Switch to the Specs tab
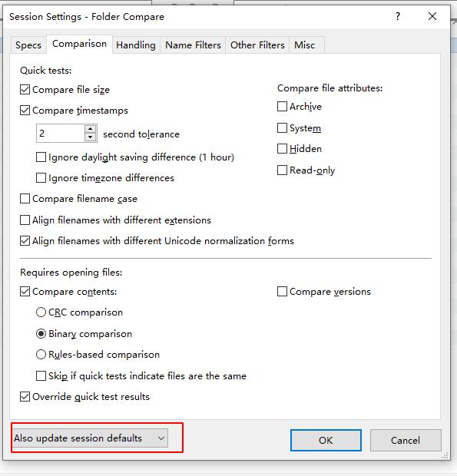The image size is (457, 476). (28, 45)
